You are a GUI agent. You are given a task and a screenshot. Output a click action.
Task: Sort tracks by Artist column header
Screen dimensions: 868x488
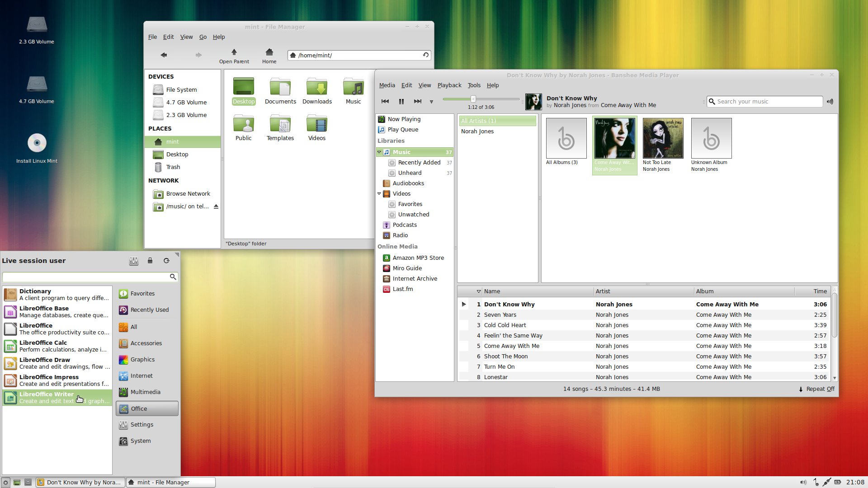point(643,291)
